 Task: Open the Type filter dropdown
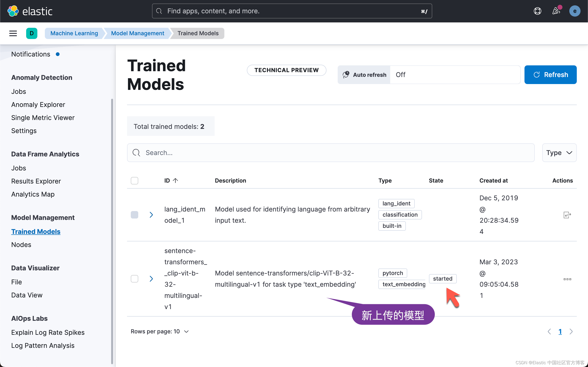click(559, 153)
